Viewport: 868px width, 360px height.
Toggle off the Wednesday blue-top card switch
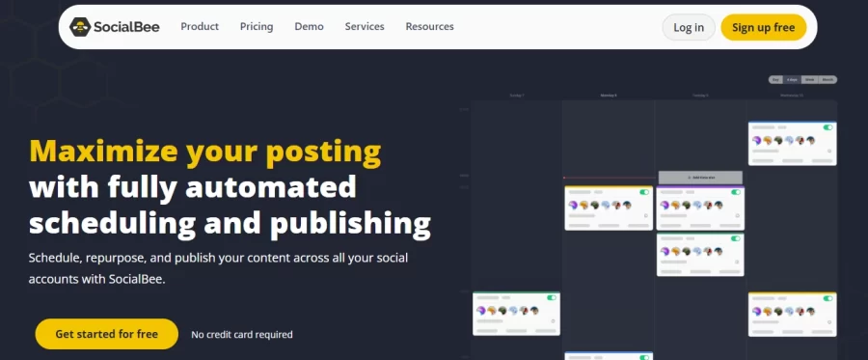828,127
